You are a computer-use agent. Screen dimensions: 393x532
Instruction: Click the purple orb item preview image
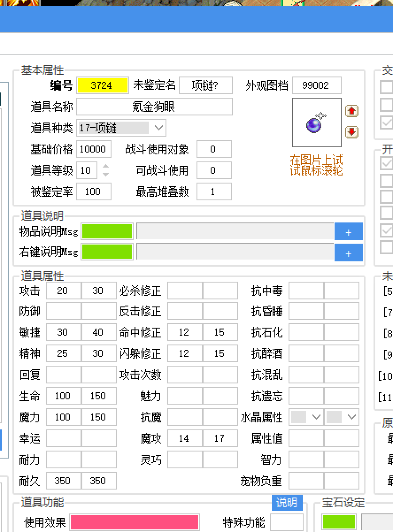pos(316,122)
